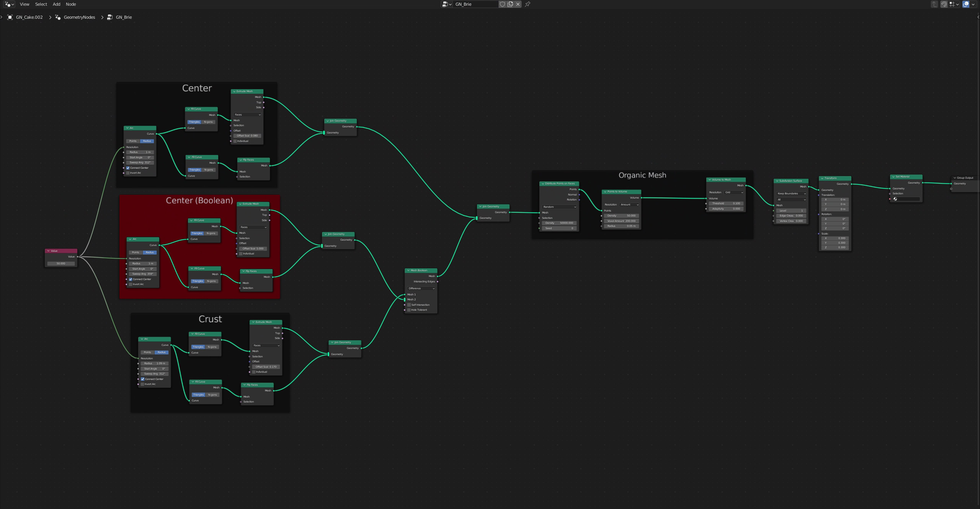Toggle the snap magnet icon
Viewport: 980px width, 509px height.
coord(944,4)
